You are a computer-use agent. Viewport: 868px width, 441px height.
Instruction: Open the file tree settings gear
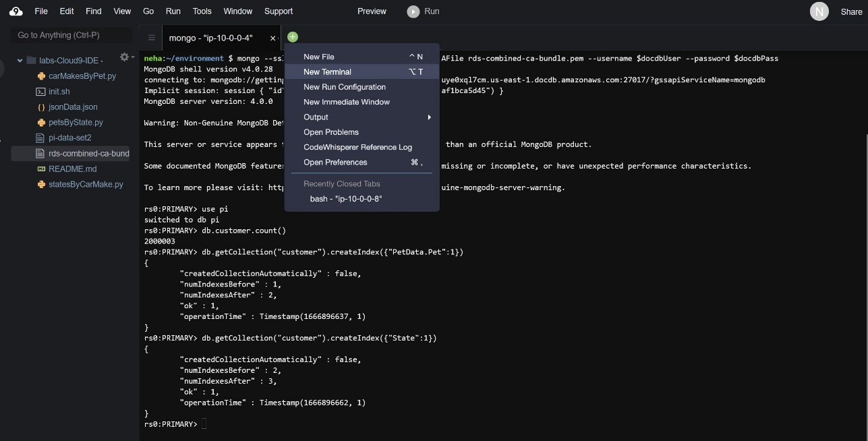tap(124, 57)
